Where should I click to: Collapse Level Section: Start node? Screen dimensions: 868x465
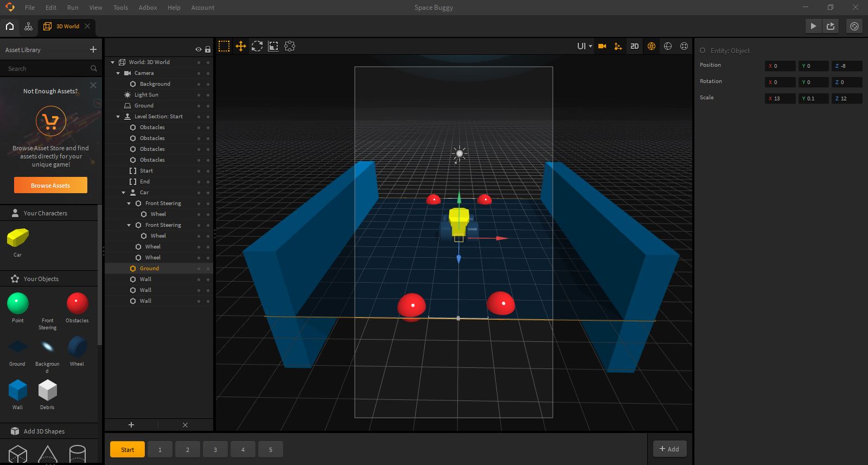pos(118,117)
